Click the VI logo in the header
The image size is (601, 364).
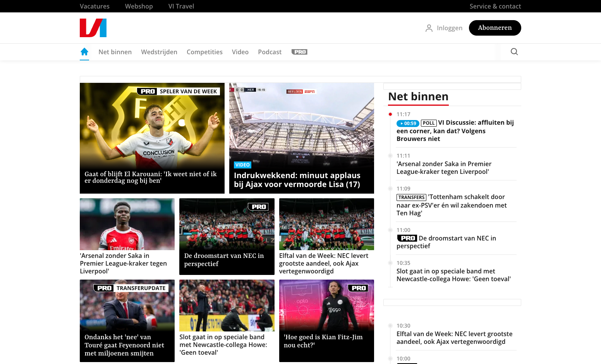pos(93,28)
